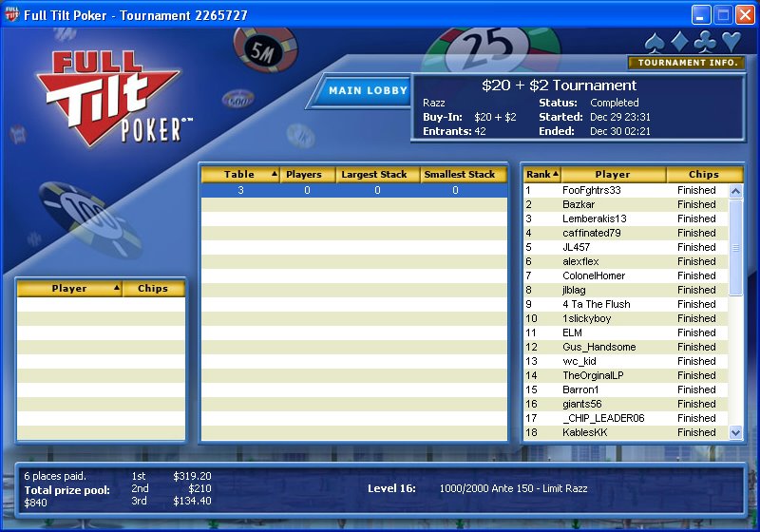Viewport: 760px width, 532px height.
Task: Select player Gus_Handsome row
Action: click(x=626, y=347)
